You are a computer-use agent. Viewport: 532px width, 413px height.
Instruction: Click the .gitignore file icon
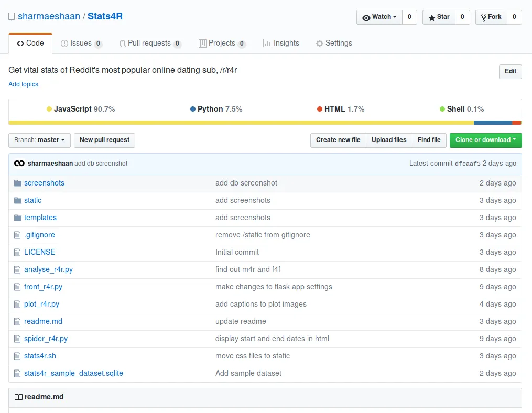[x=18, y=235]
